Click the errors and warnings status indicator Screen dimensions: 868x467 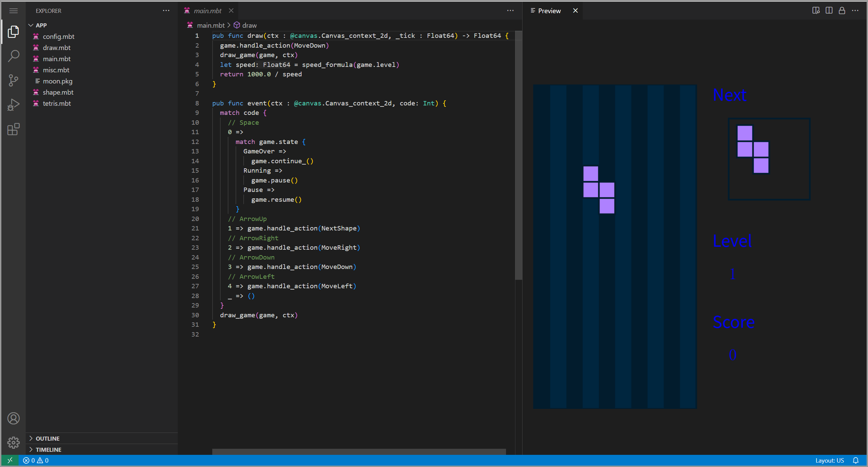(x=36, y=460)
